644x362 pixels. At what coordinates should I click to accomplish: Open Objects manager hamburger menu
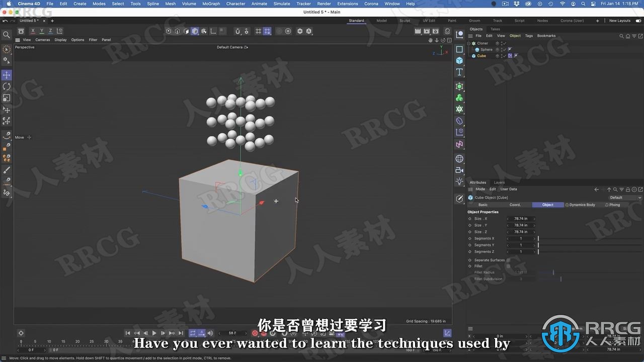[x=470, y=36]
